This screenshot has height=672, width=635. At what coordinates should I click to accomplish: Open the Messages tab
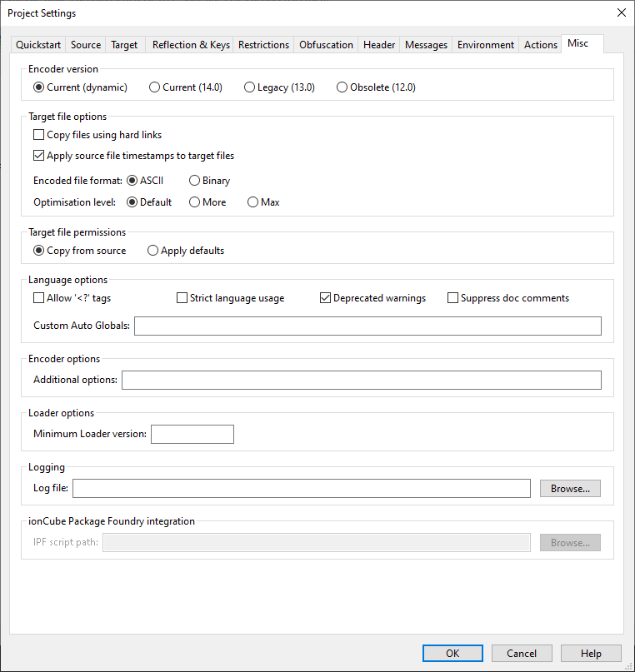[426, 45]
